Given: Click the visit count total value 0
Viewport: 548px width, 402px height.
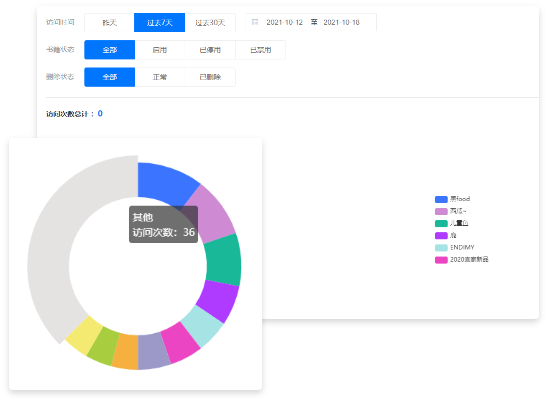Looking at the screenshot, I should [100, 113].
